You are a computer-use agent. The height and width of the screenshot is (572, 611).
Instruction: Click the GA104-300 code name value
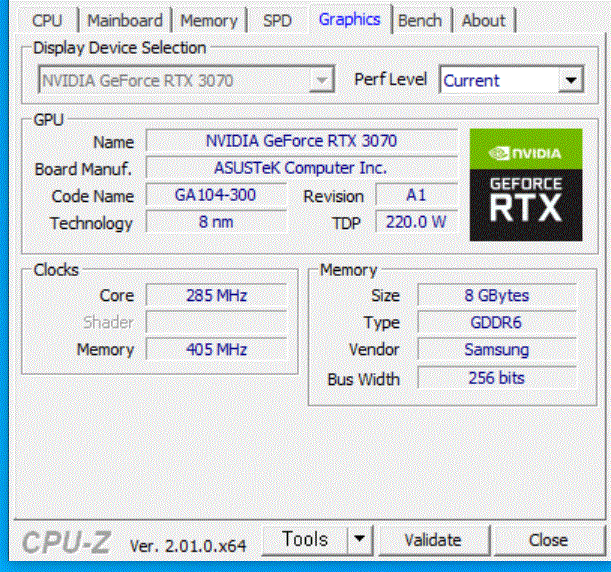point(215,195)
